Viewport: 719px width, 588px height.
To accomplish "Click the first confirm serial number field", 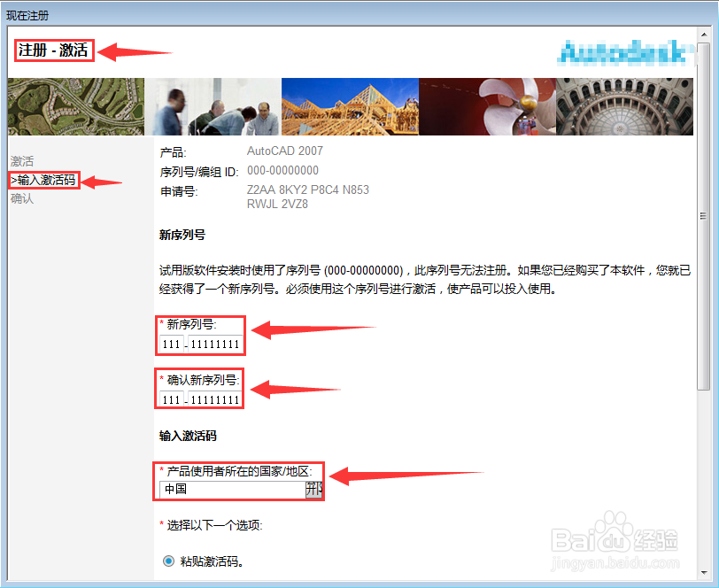I will pyautogui.click(x=172, y=399).
